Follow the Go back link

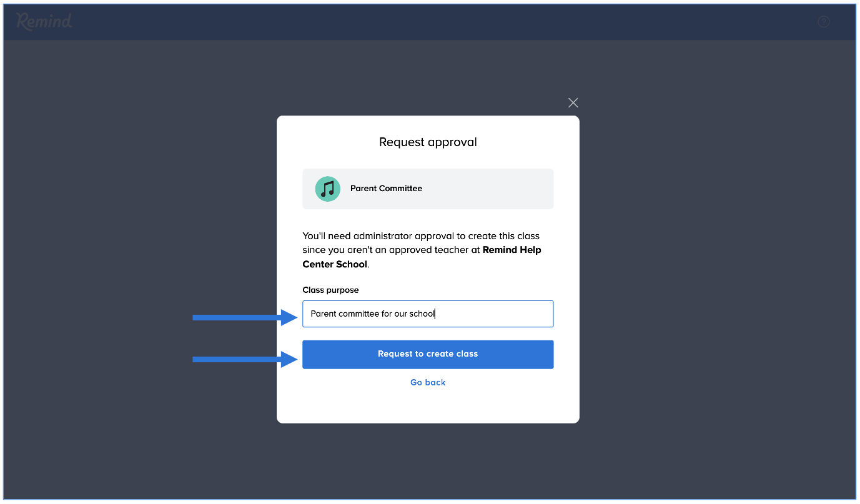tap(428, 382)
